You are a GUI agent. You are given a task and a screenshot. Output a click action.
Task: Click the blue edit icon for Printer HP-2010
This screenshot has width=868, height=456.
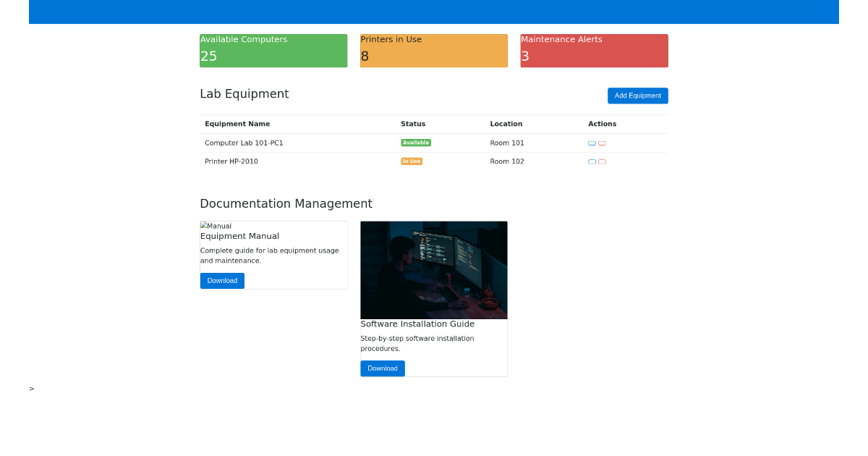pyautogui.click(x=592, y=161)
